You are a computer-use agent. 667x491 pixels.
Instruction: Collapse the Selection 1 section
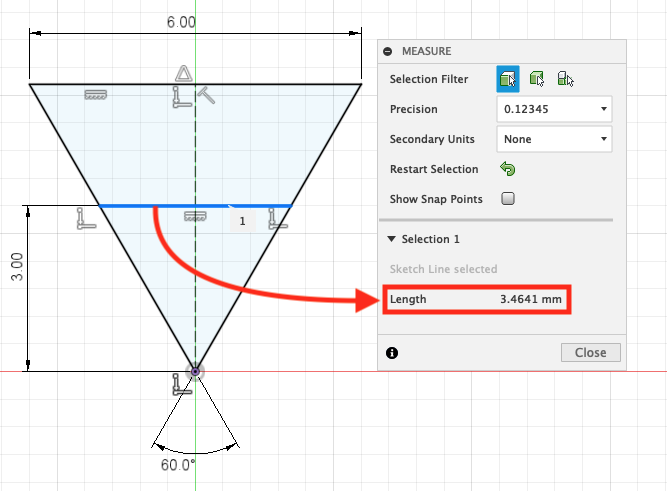[391, 240]
